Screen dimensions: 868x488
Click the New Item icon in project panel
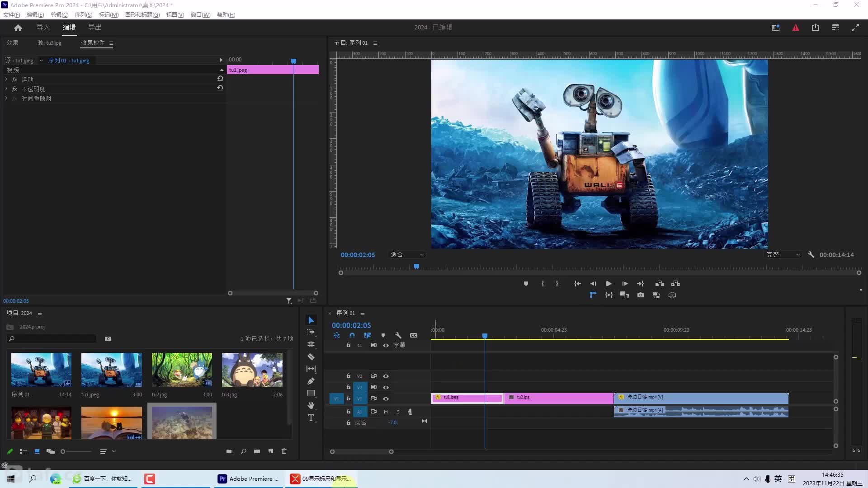(270, 451)
